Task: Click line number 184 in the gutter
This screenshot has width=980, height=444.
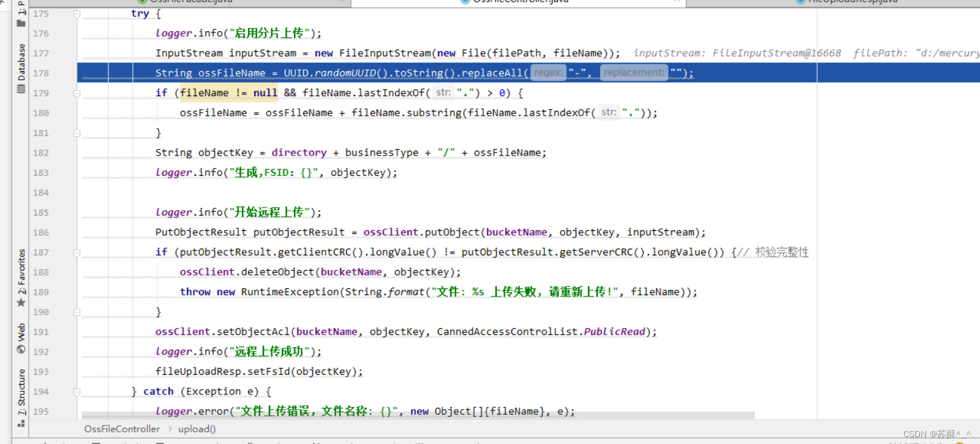Action: [41, 192]
